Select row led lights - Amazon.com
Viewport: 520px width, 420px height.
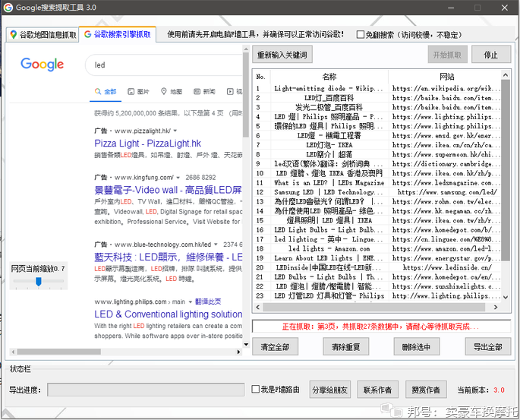(x=377, y=248)
